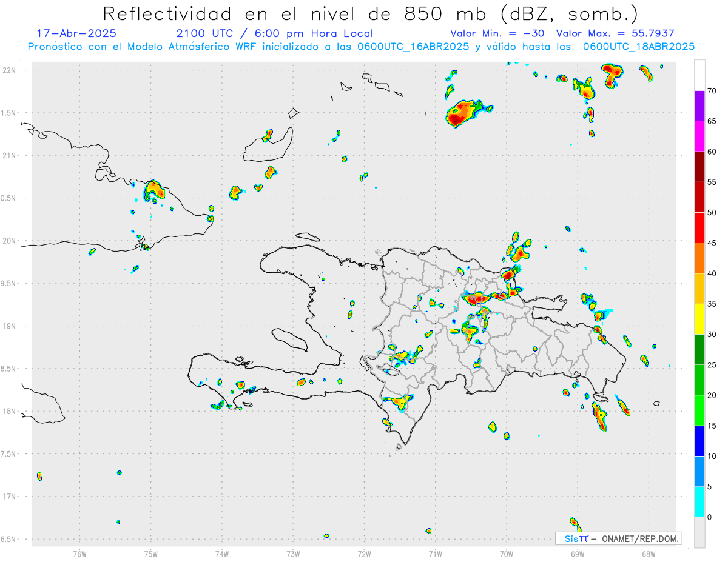This screenshot has height=562, width=728.
Task: Click the time text '2100 UTC / 6:00 pm Hora Local'
Action: click(x=275, y=33)
